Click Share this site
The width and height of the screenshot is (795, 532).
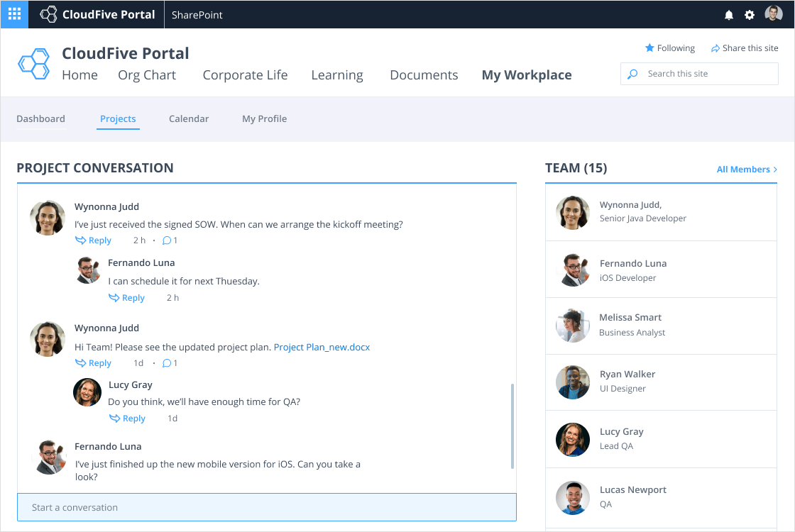pyautogui.click(x=745, y=48)
